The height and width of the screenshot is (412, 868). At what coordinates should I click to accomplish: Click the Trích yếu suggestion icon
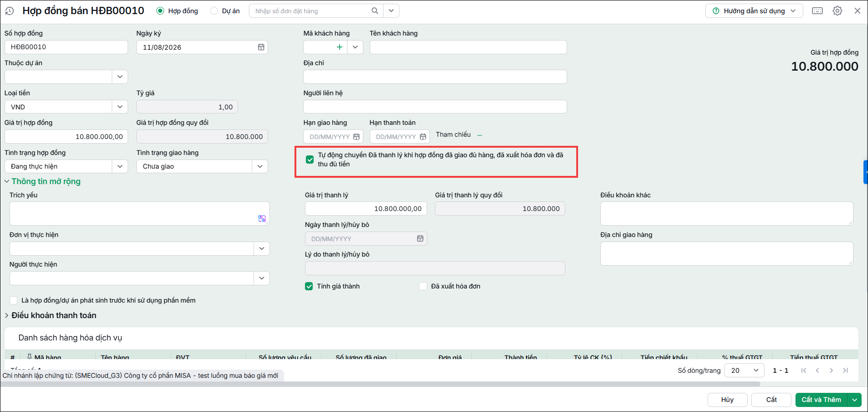point(262,219)
